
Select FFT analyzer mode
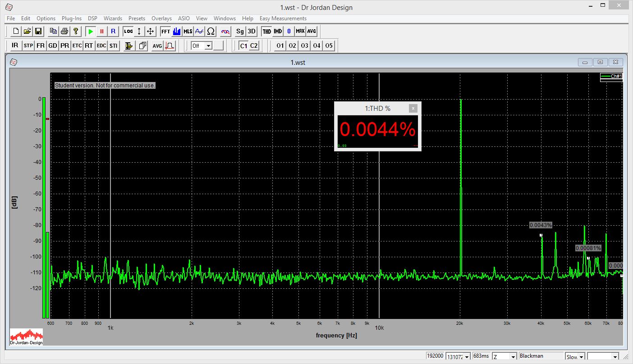(165, 32)
